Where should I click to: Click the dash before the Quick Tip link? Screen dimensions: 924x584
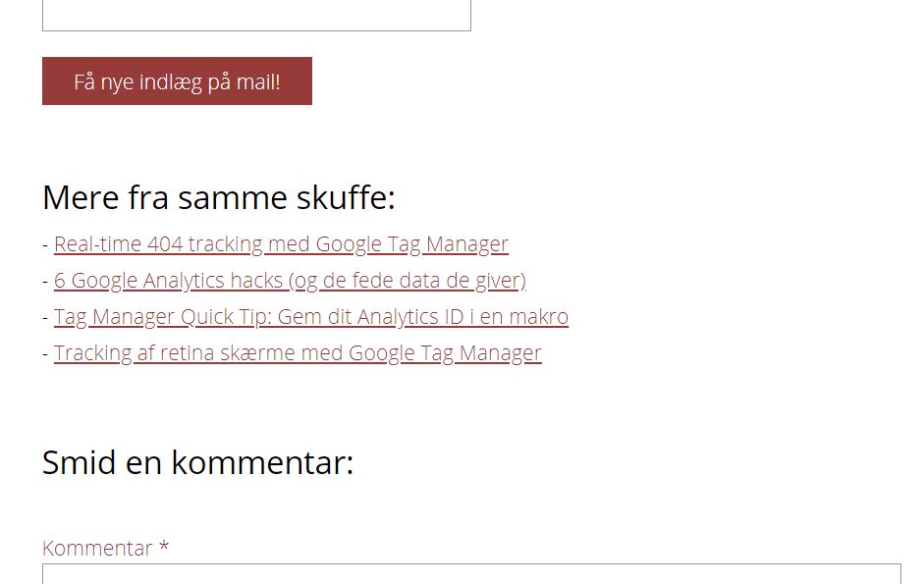click(x=45, y=318)
